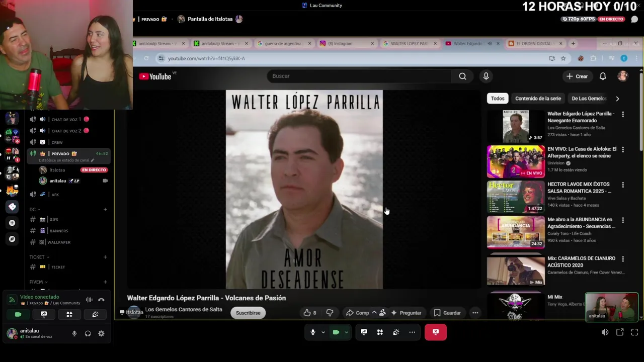644x362 pixels.
Task: Switch to the Instagram browser tab
Action: point(346,43)
